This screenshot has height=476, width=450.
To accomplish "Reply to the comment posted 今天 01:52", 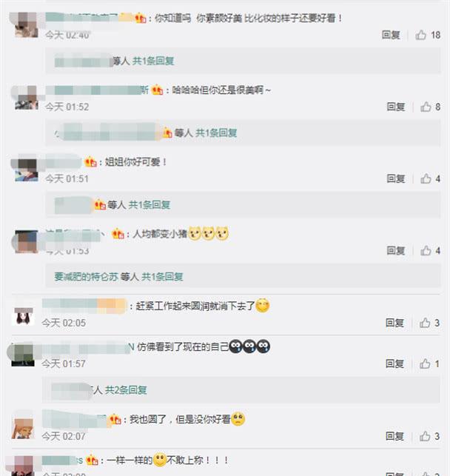I will (396, 107).
